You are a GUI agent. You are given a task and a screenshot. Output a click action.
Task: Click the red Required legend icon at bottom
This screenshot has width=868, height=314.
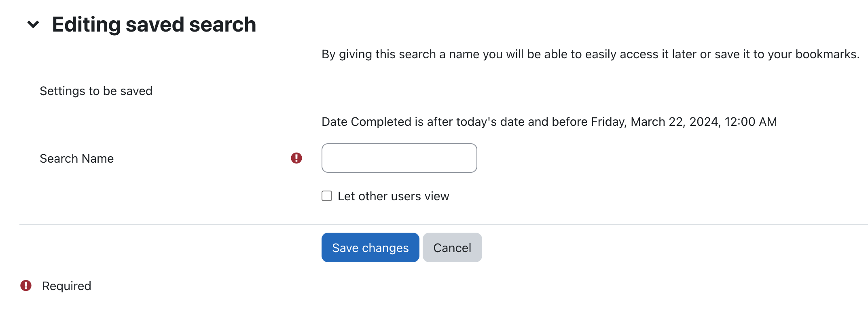26,286
